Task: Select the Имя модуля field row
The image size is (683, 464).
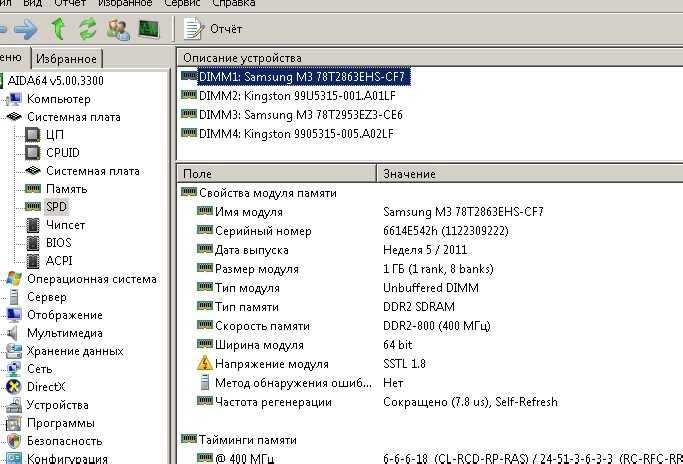Action: 248,212
